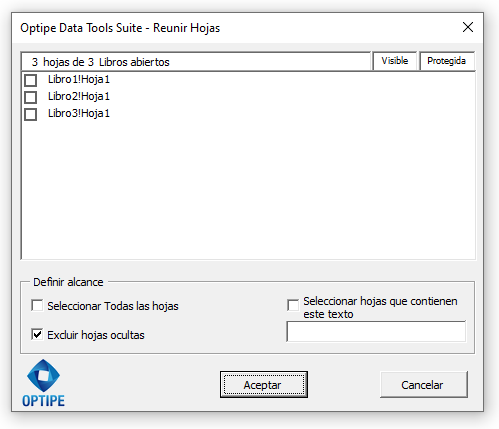Tick the checkbox beside Libro3!Hoja1
Screen dimensions: 499x429
pyautogui.click(x=30, y=114)
